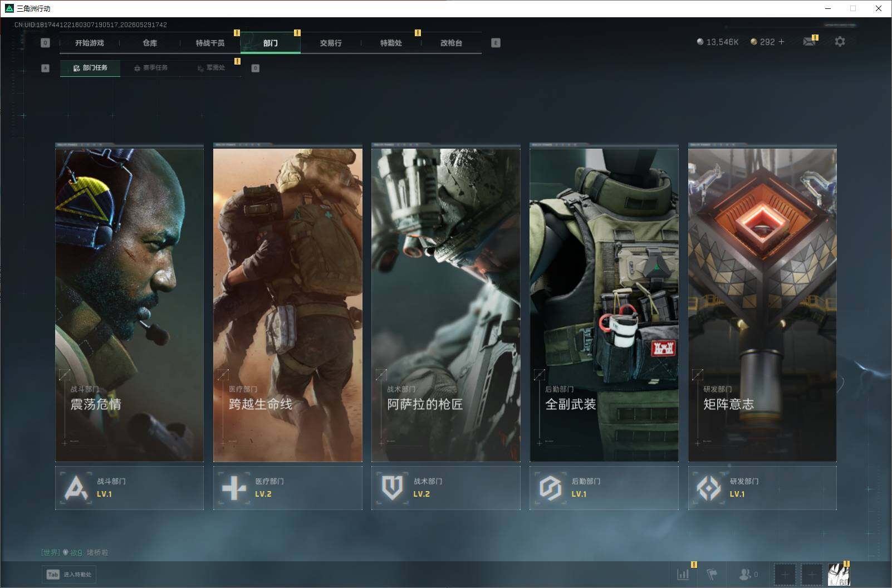
Task: Click the 13,546K currency coin icon
Action: click(700, 42)
